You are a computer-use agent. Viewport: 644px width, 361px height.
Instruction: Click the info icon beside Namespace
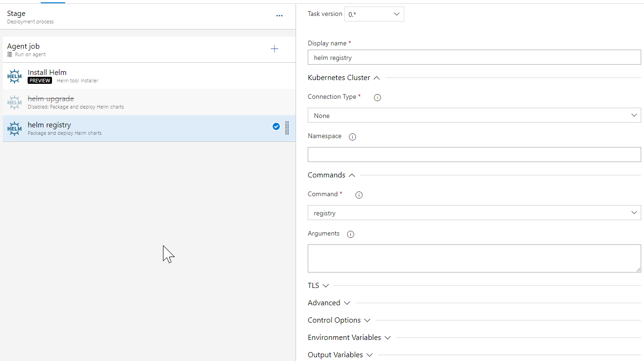coord(352,137)
